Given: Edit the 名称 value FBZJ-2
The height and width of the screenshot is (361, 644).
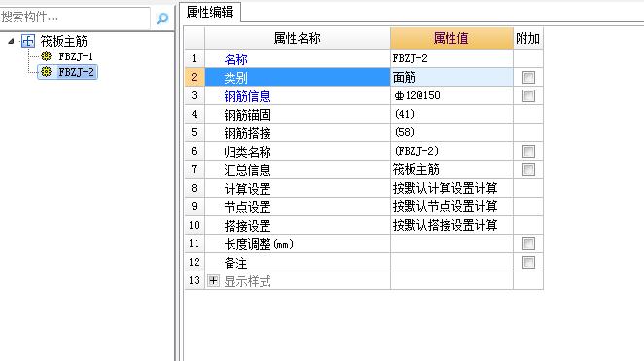Looking at the screenshot, I should pyautogui.click(x=451, y=58).
